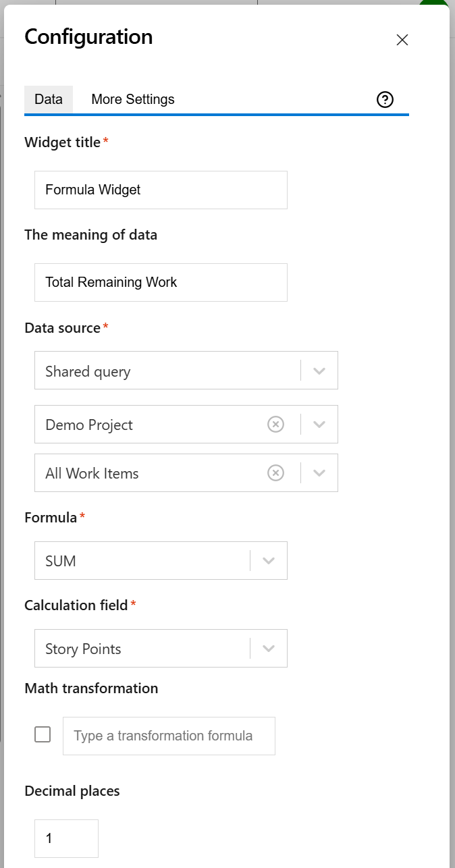Screen dimensions: 455x868
Task: Expand the Formula dropdown showing SUM
Action: pos(268,560)
